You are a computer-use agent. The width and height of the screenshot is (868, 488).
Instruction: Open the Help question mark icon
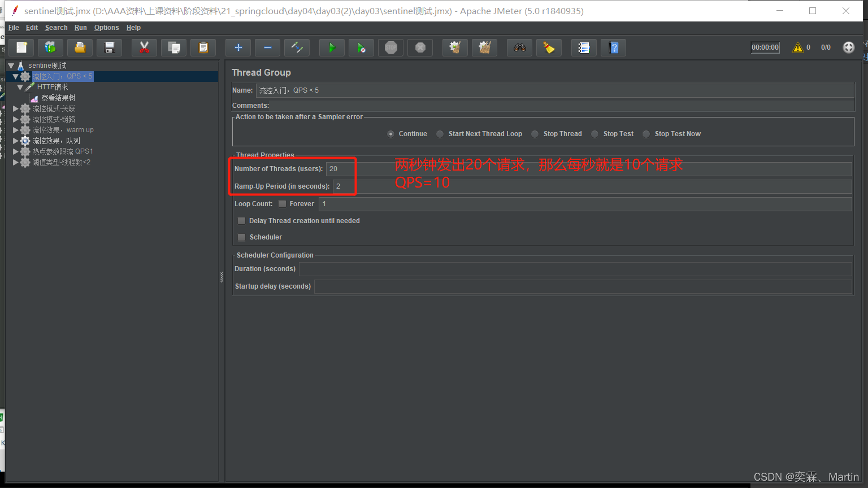(614, 48)
